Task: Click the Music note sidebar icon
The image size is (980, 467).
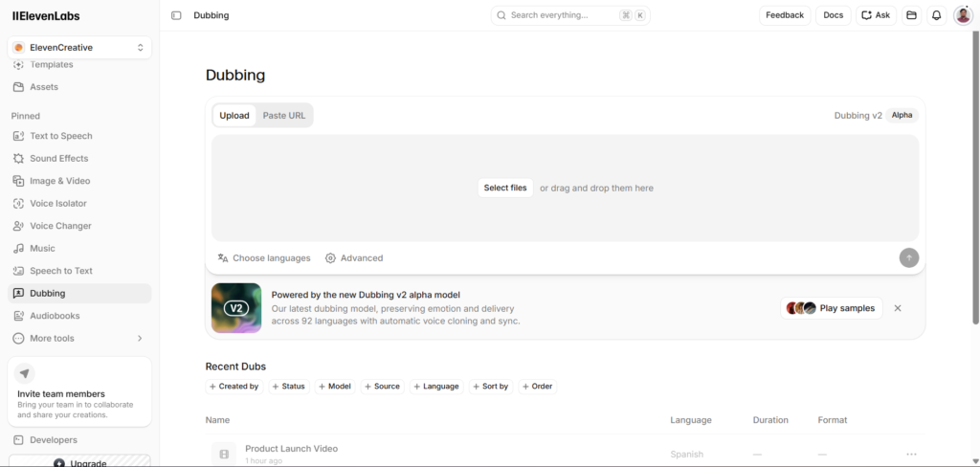Action: click(x=19, y=248)
